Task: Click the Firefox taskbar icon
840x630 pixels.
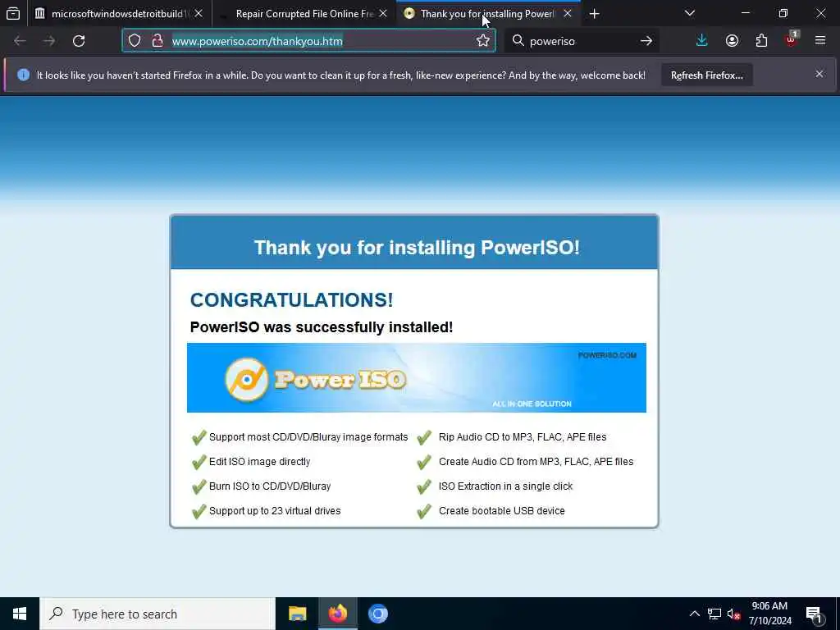Action: [337, 614]
